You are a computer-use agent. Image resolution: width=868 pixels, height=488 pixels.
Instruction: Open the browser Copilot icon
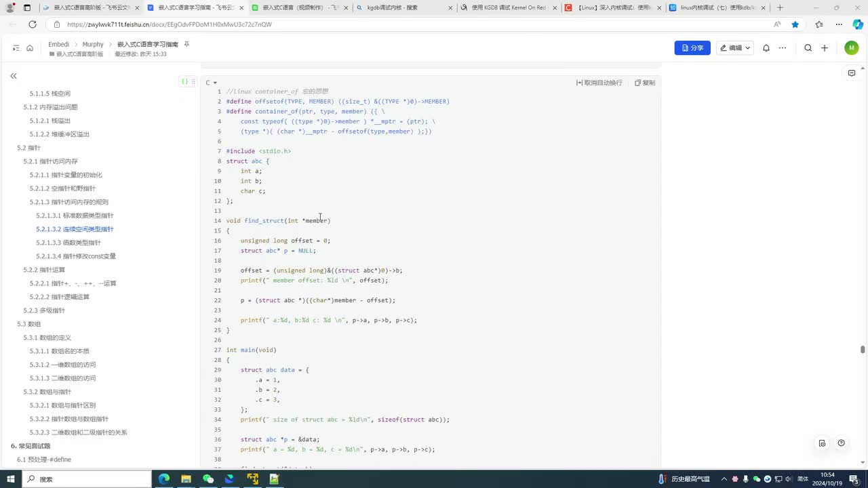pos(857,24)
